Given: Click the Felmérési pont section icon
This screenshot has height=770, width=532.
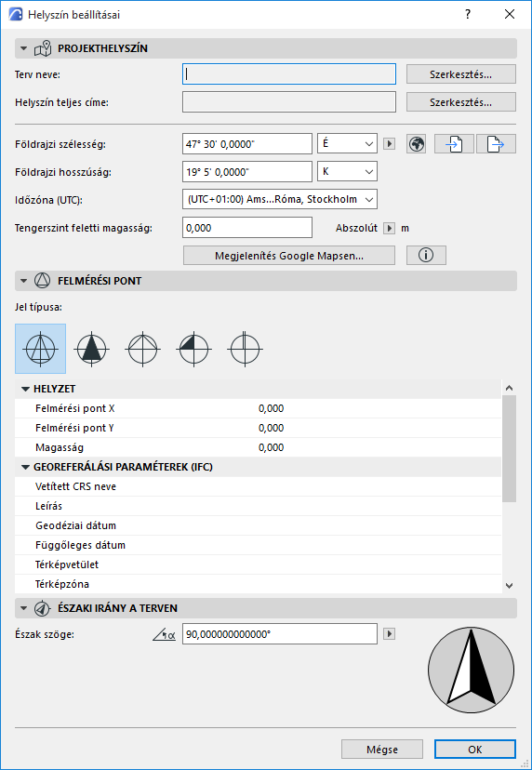Looking at the screenshot, I should click(42, 281).
